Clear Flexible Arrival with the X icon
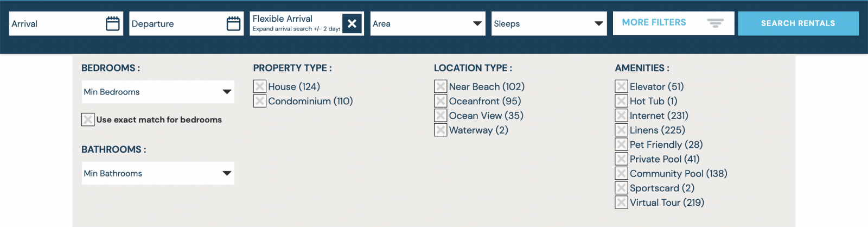The image size is (868, 227). pos(352,23)
